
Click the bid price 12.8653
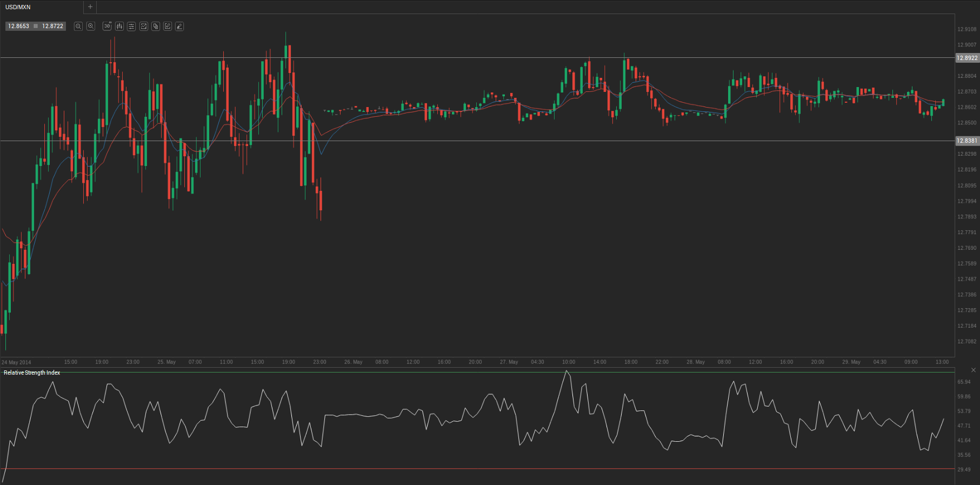[19, 26]
